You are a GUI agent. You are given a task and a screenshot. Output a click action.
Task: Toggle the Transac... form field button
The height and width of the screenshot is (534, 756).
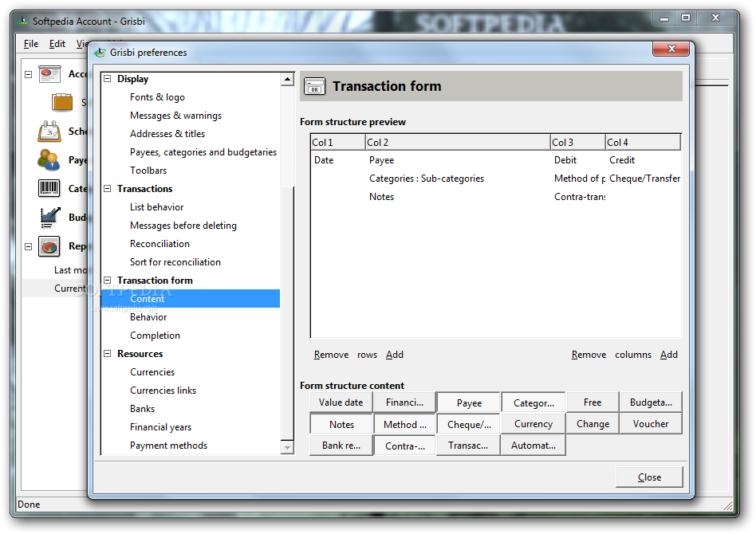(x=468, y=446)
